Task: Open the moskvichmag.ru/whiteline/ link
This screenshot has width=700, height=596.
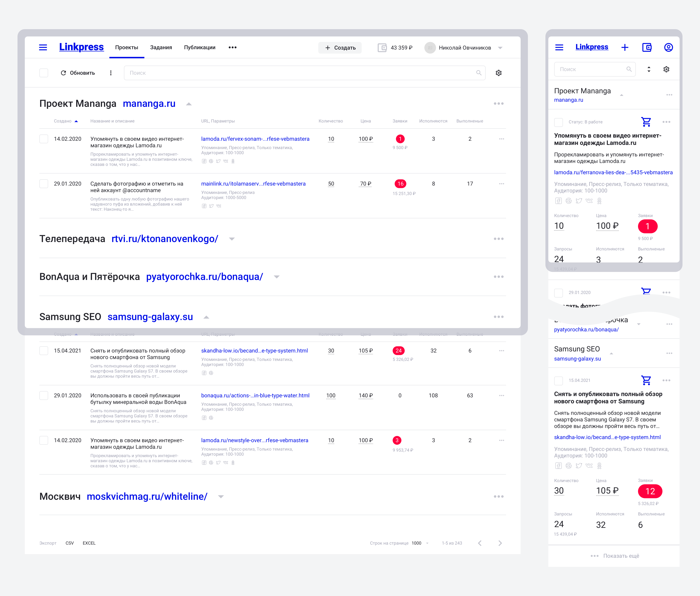Action: pyautogui.click(x=147, y=496)
